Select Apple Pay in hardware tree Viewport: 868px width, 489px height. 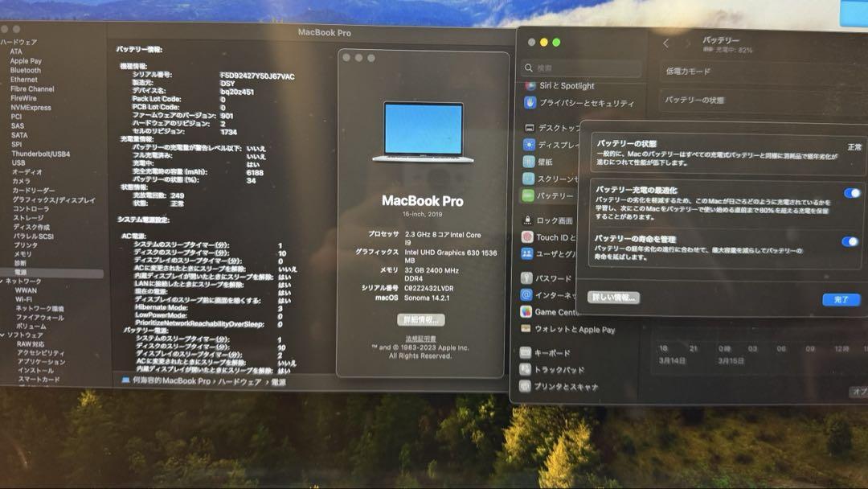[26, 61]
